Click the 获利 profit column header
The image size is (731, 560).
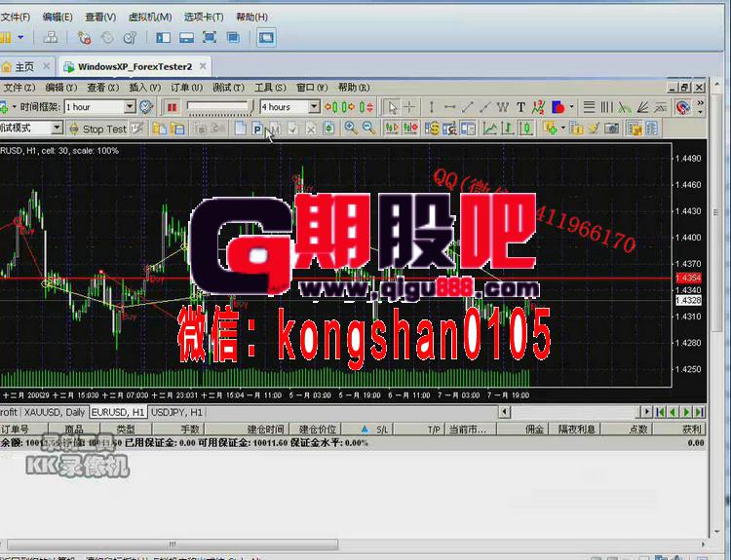pyautogui.click(x=677, y=429)
